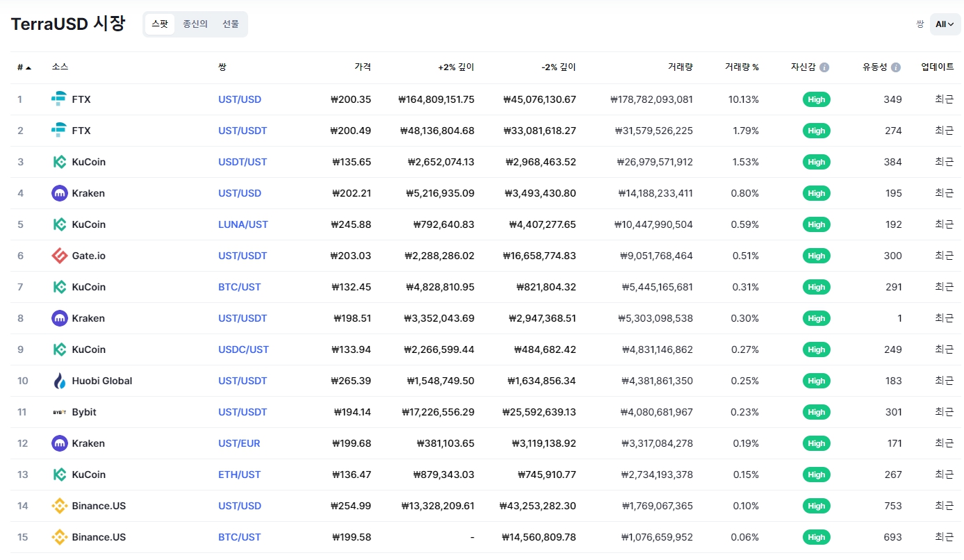This screenshot has height=560, width=964.
Task: Click the FTX logo in row 2
Action: click(x=59, y=131)
